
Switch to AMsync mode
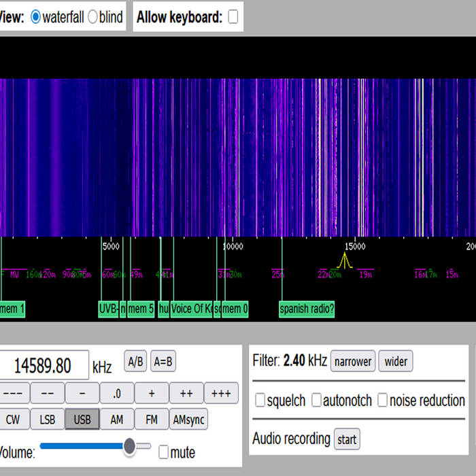tap(188, 420)
